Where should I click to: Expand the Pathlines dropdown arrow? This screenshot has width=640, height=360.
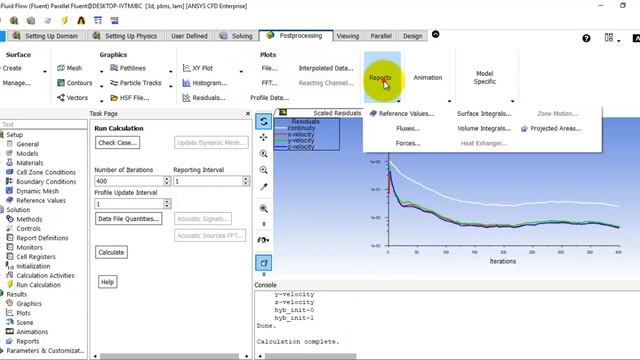pos(171,71)
